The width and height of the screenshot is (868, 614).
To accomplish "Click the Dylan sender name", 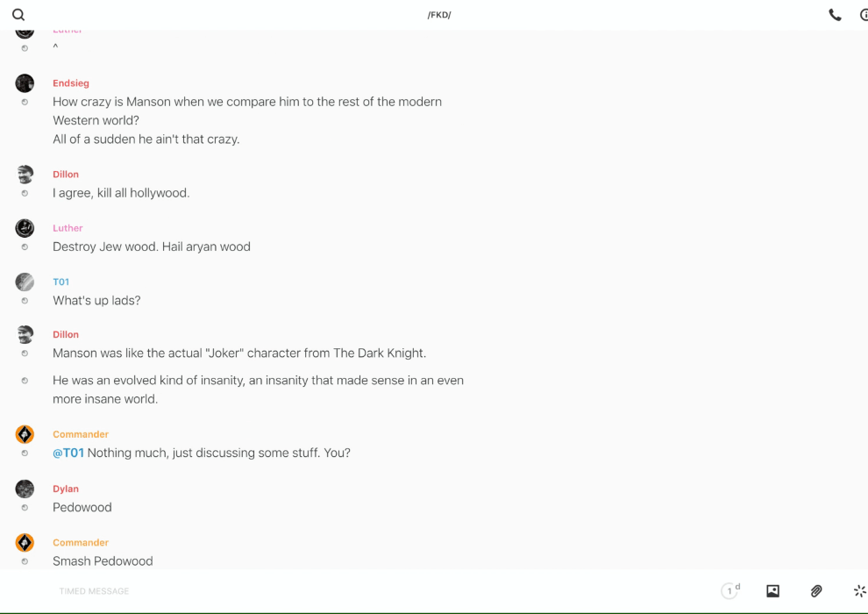I will point(66,489).
